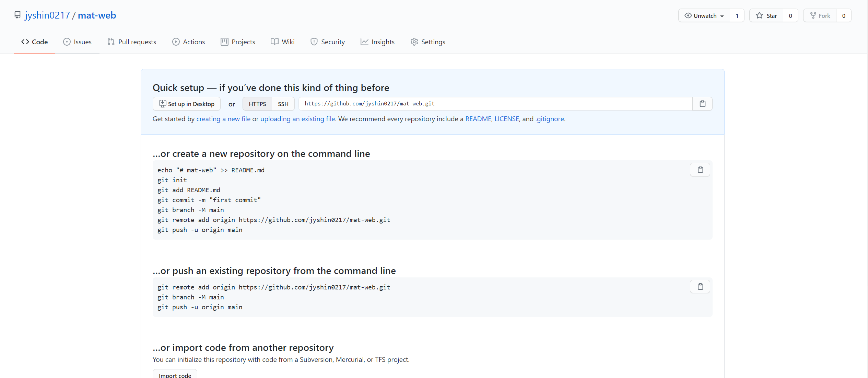Click the play icon on Actions tab
Screen dimensions: 868x378
(176, 42)
